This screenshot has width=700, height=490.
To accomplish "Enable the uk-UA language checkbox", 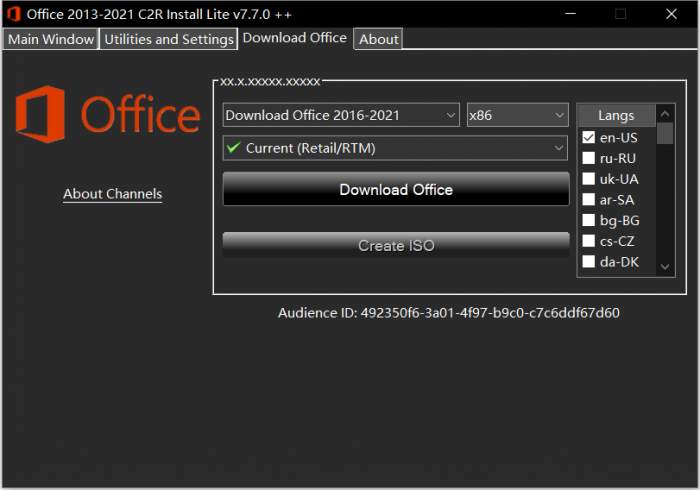I will [588, 179].
